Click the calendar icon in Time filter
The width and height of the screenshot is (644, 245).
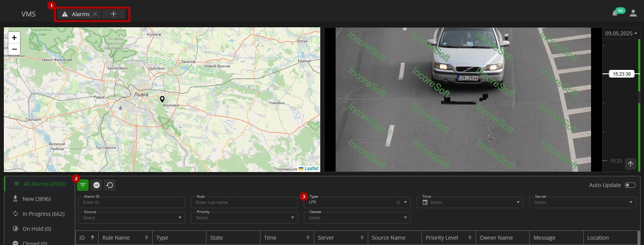425,202
